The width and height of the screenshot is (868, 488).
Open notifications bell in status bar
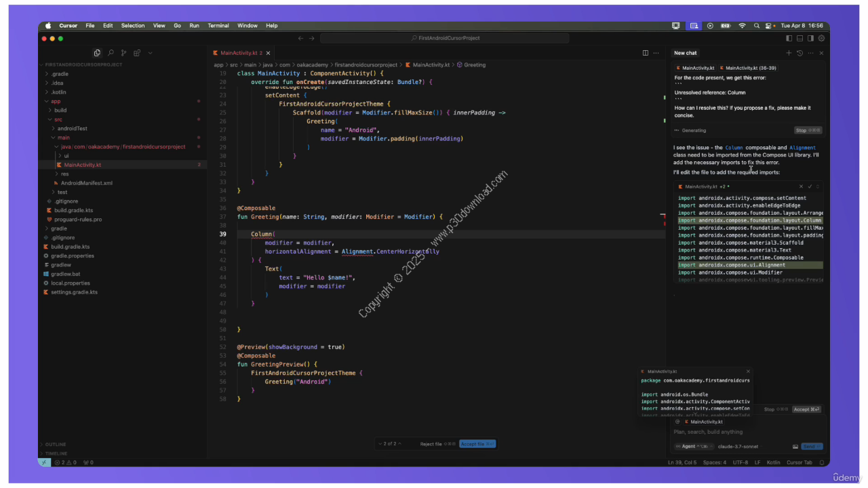(821, 462)
